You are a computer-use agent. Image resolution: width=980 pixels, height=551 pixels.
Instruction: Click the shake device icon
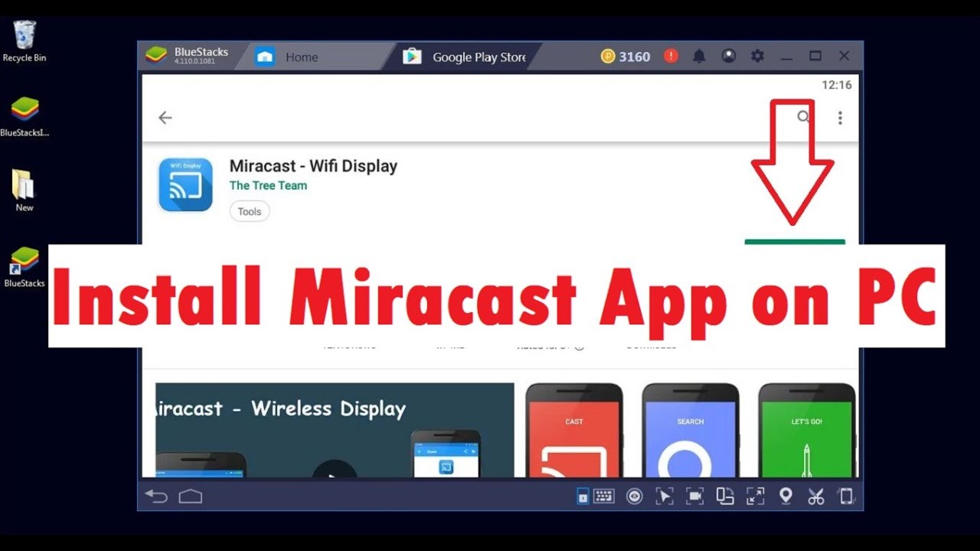pos(846,496)
